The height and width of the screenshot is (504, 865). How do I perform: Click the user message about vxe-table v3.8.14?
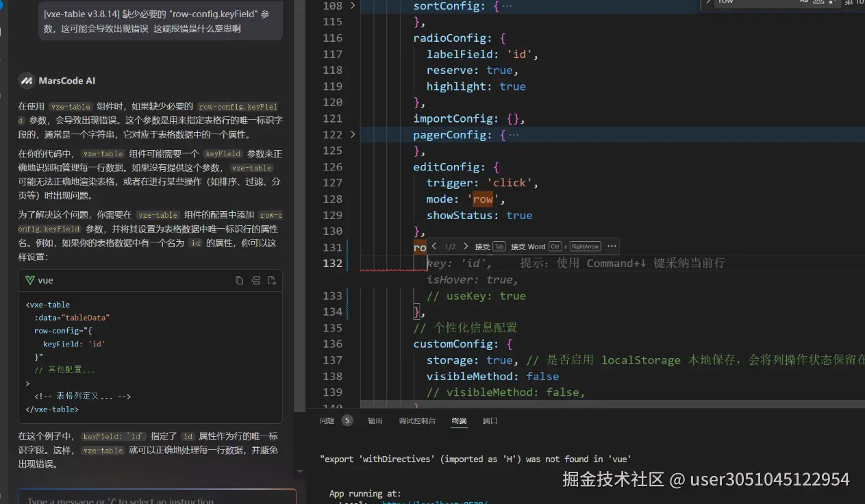pyautogui.click(x=160, y=21)
